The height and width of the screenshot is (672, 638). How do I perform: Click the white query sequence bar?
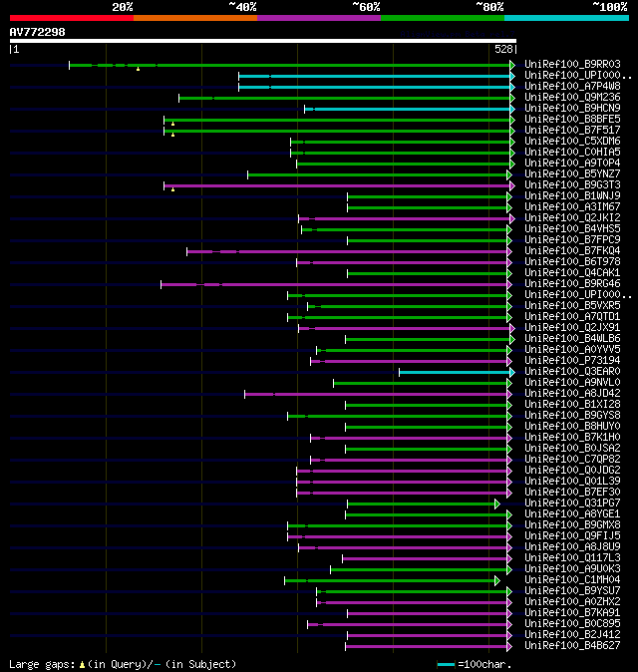263,41
